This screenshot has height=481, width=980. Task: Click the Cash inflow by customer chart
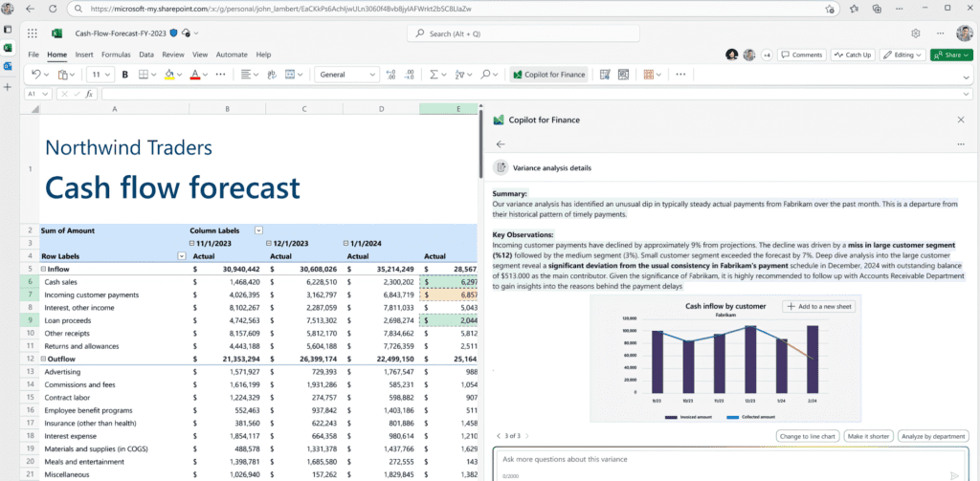pyautogui.click(x=725, y=360)
